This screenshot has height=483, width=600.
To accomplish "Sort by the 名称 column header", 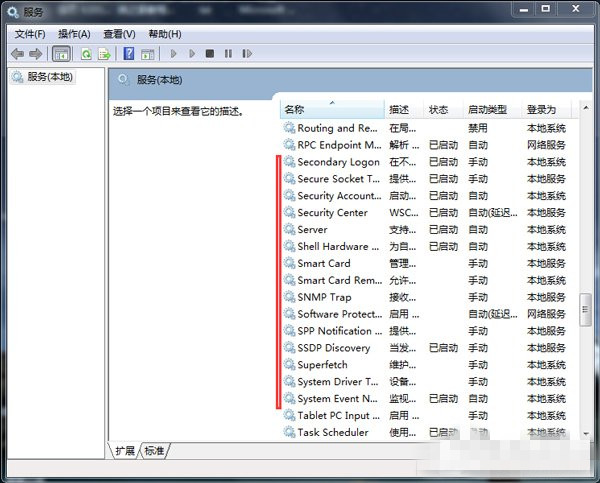I will point(332,110).
